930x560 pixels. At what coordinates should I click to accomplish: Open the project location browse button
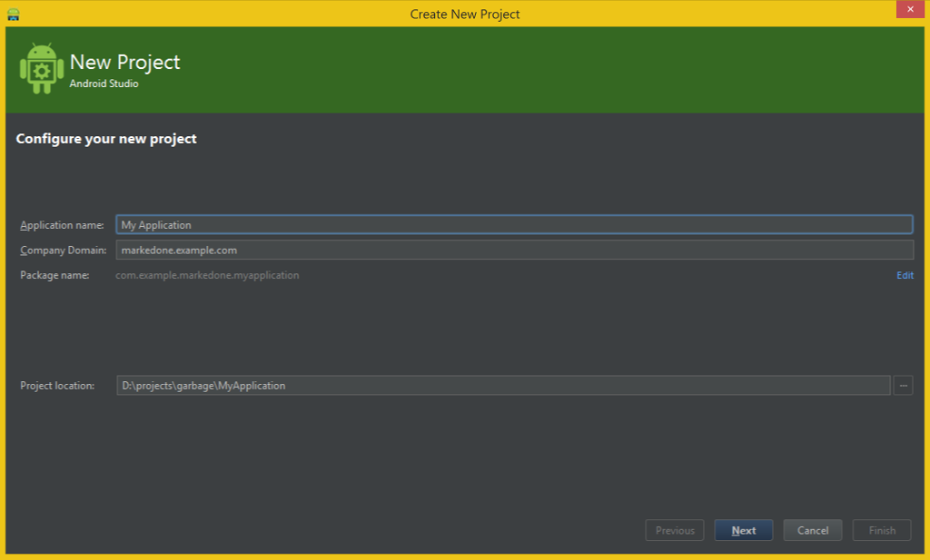(903, 385)
